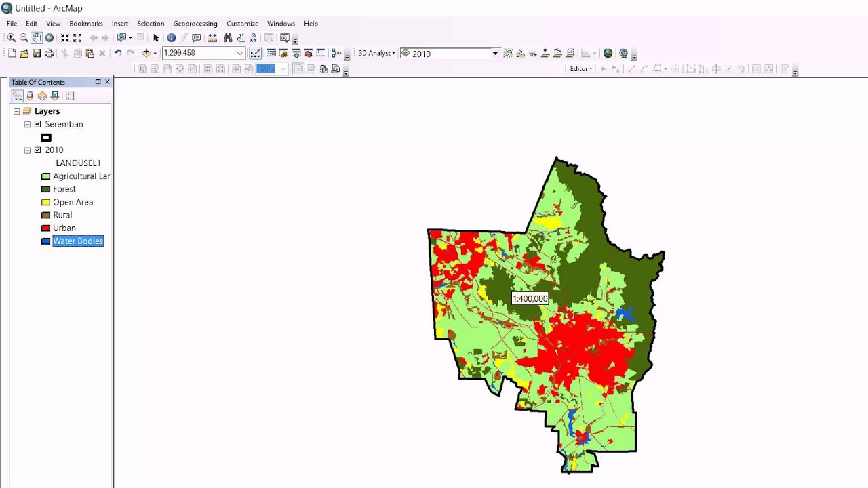Save the map document

tap(37, 53)
